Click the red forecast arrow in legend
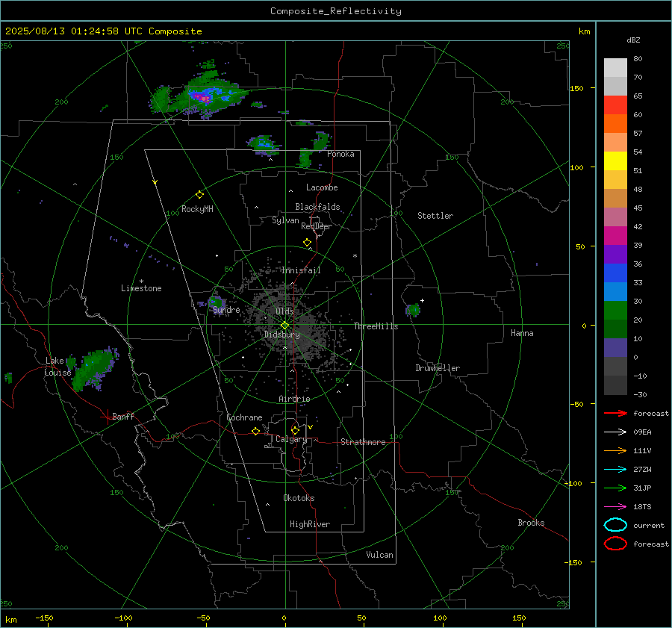Viewport: 672px width, 628px height. click(615, 413)
